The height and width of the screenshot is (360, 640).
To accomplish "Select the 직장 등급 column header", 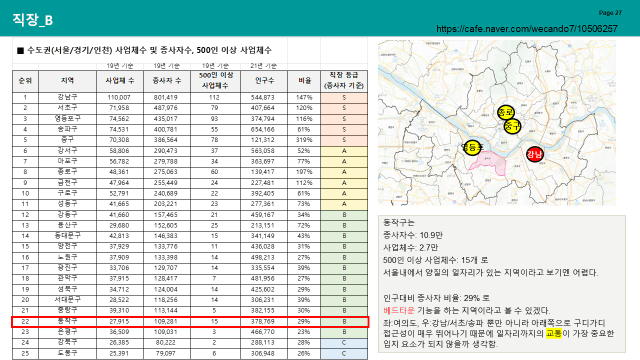I will pos(344,81).
